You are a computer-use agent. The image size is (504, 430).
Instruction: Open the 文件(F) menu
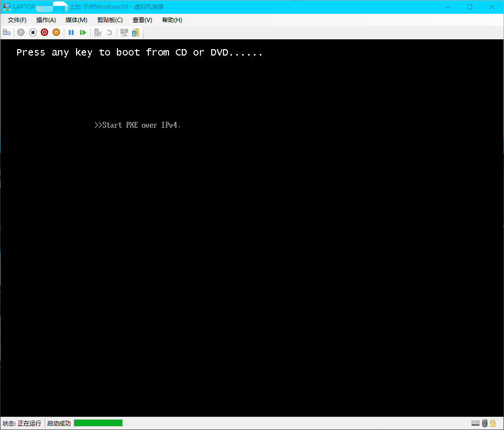coord(17,20)
